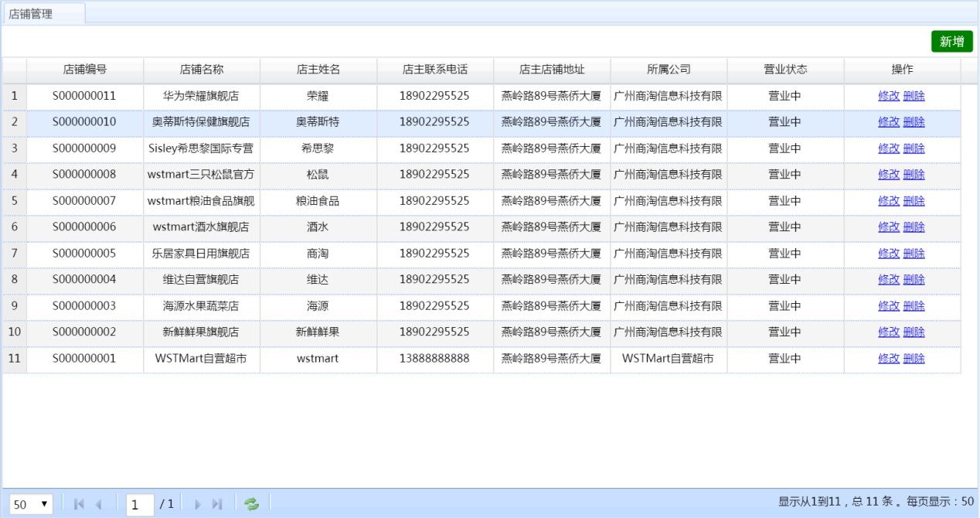Select store number S000000005 cell
This screenshot has width=980, height=518.
[x=85, y=254]
